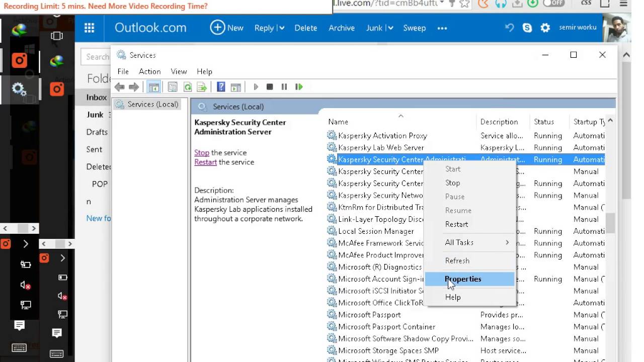Go back using Services toolbar back arrow
This screenshot has width=644, height=362.
119,87
